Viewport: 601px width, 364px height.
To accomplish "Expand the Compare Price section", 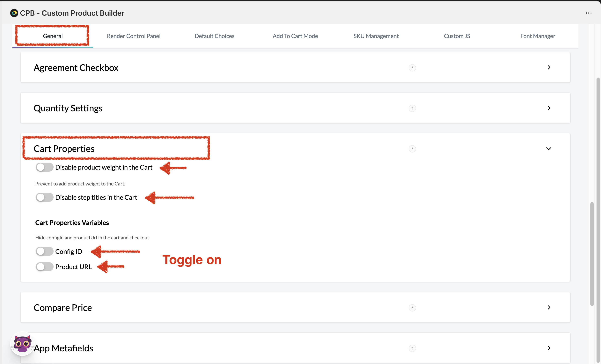I will [549, 307].
